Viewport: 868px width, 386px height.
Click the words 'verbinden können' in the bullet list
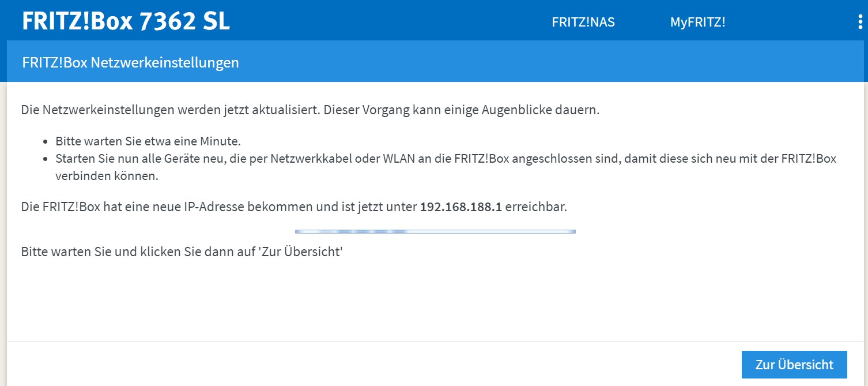point(107,176)
